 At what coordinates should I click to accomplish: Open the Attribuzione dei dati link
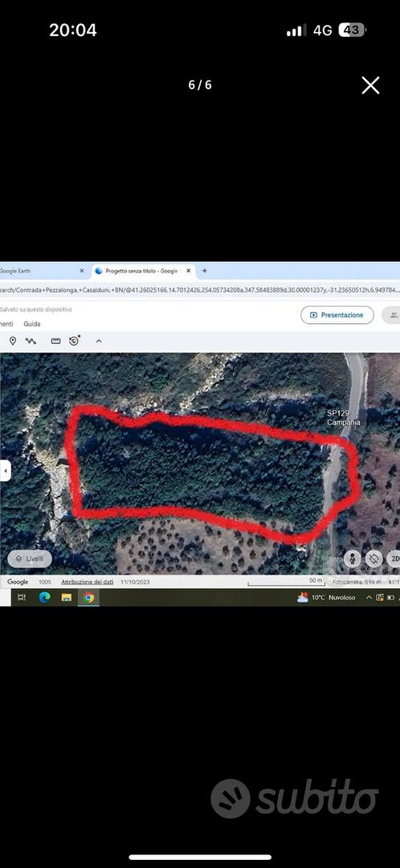tap(88, 582)
